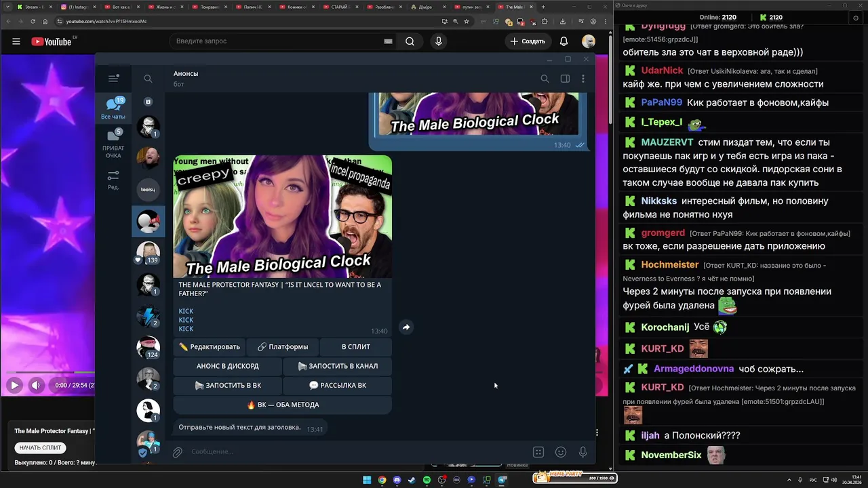Click Hochmeister username in chat window
This screenshot has height=488, width=868.
(669, 264)
